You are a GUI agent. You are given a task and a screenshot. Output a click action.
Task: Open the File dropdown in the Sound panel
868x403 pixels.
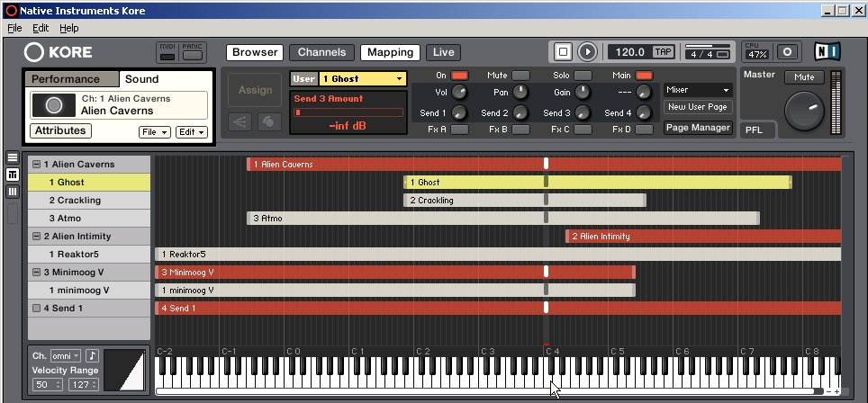click(x=155, y=132)
